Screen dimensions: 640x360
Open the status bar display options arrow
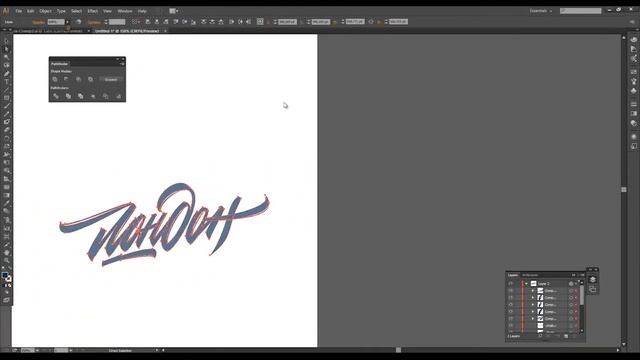click(157, 350)
